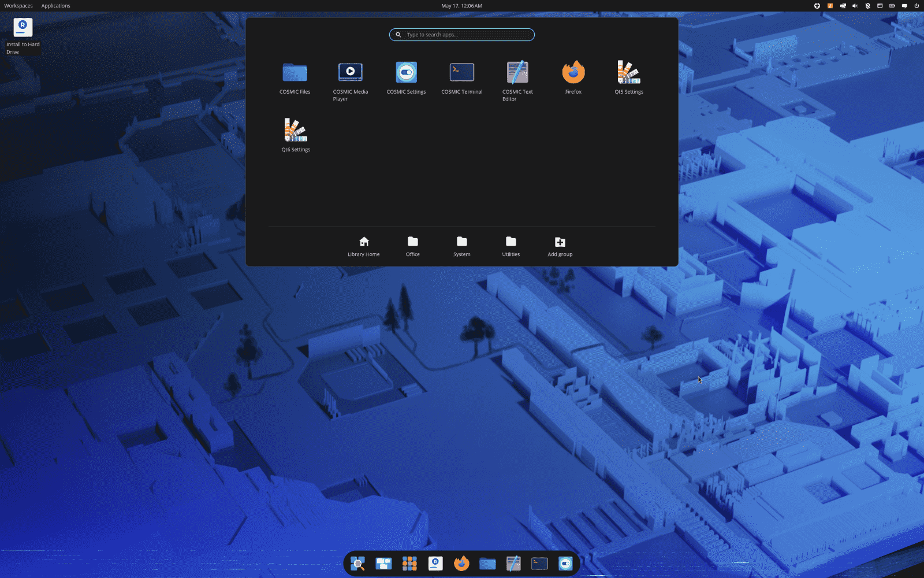Image resolution: width=924 pixels, height=578 pixels.
Task: Launch COSMIC Media Player from the library
Action: [x=350, y=81]
